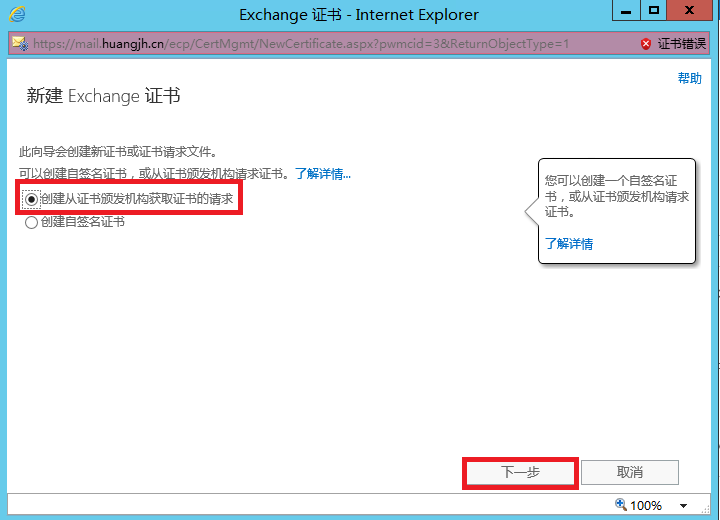This screenshot has width=720, height=520.
Task: Select the request certificate from authority option
Action: (x=31, y=199)
